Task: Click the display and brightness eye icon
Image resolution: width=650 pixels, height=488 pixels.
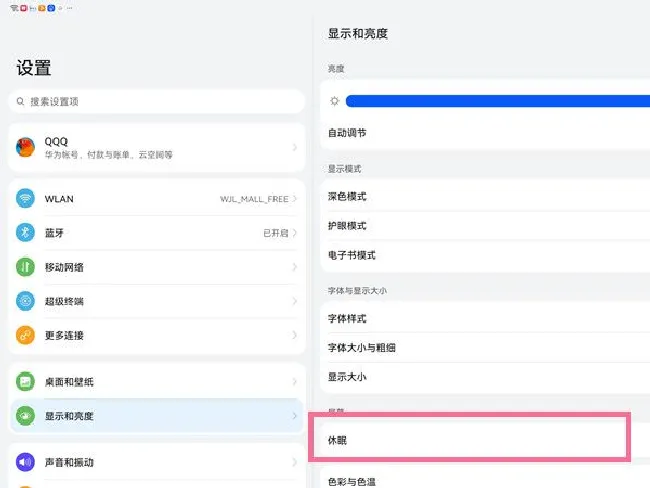Action: [25, 416]
